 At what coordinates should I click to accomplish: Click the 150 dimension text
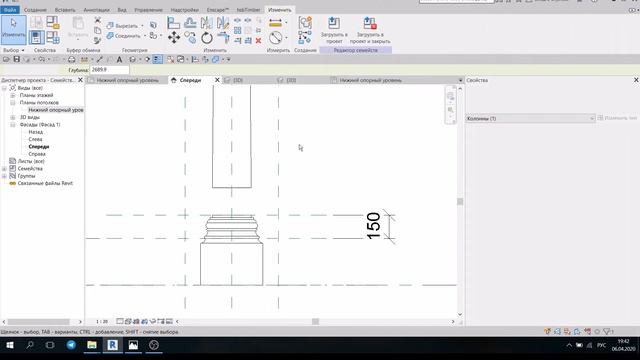(373, 226)
